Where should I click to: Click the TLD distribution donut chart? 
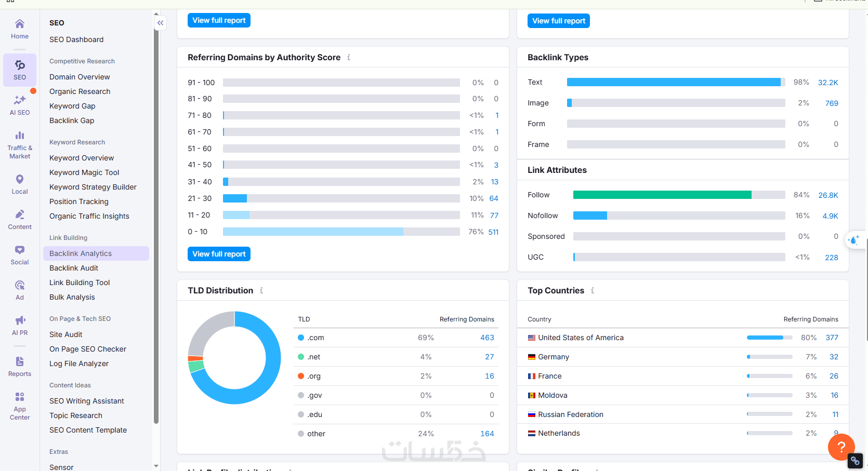pyautogui.click(x=234, y=358)
